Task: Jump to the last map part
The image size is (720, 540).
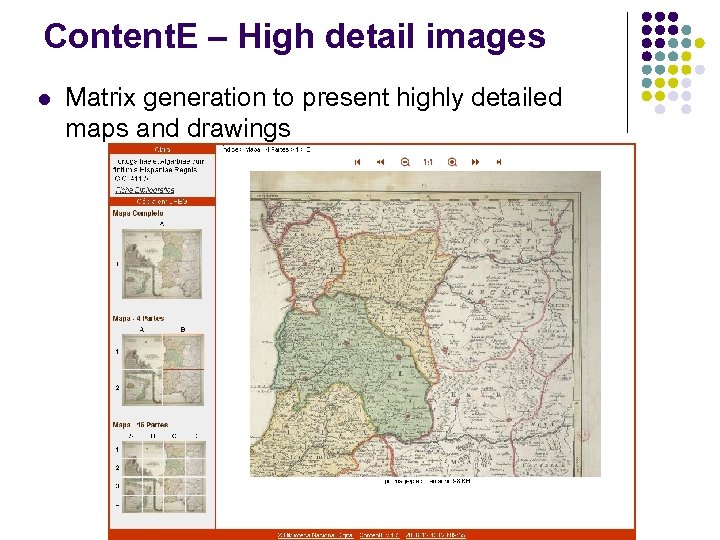Action: click(x=499, y=162)
